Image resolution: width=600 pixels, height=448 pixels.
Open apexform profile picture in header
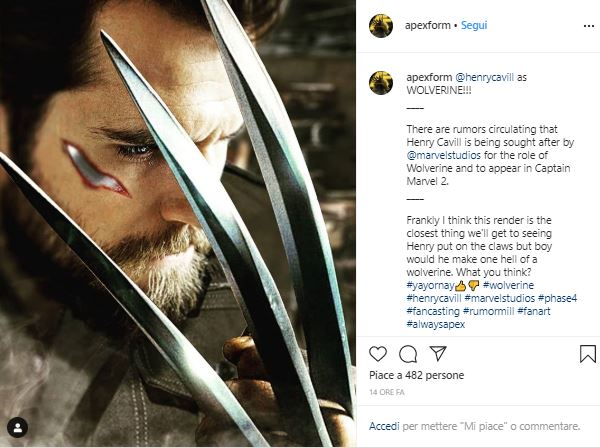point(381,26)
